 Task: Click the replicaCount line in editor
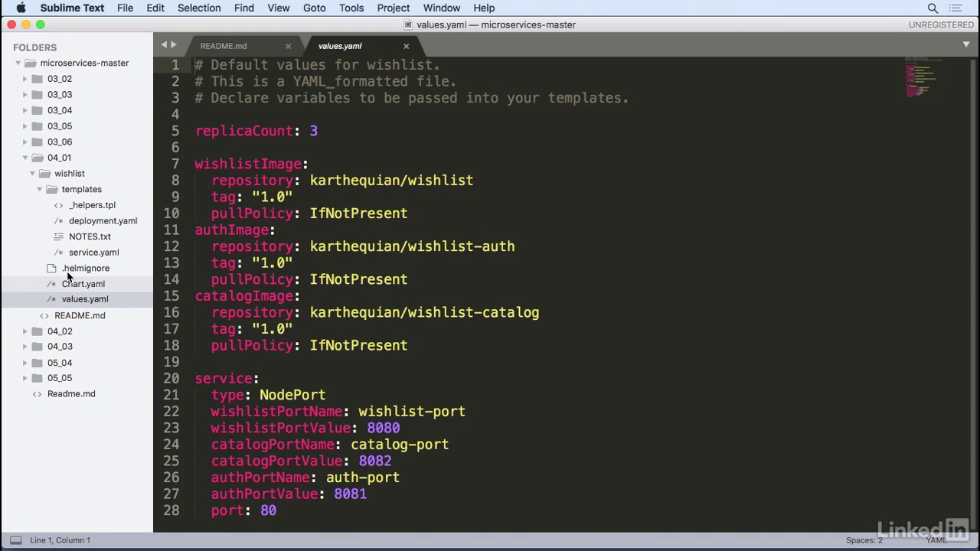pos(256,131)
